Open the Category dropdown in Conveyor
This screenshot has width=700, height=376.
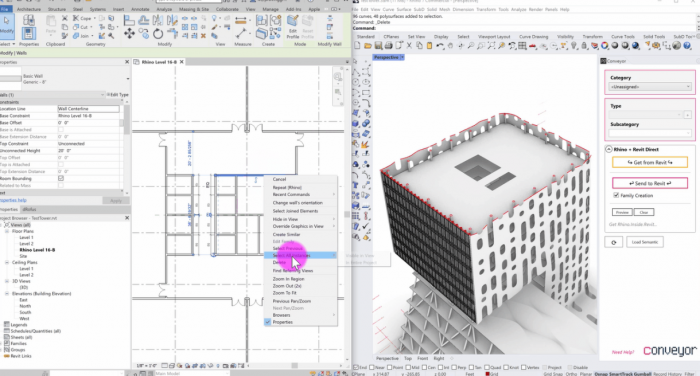(650, 87)
